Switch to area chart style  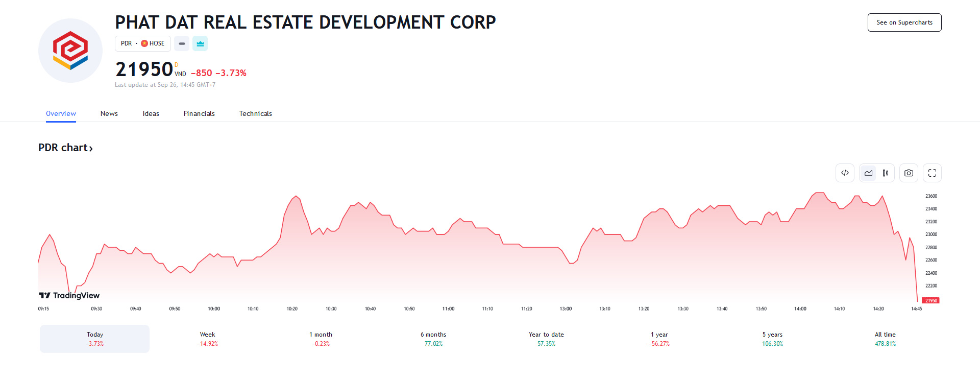click(x=868, y=173)
